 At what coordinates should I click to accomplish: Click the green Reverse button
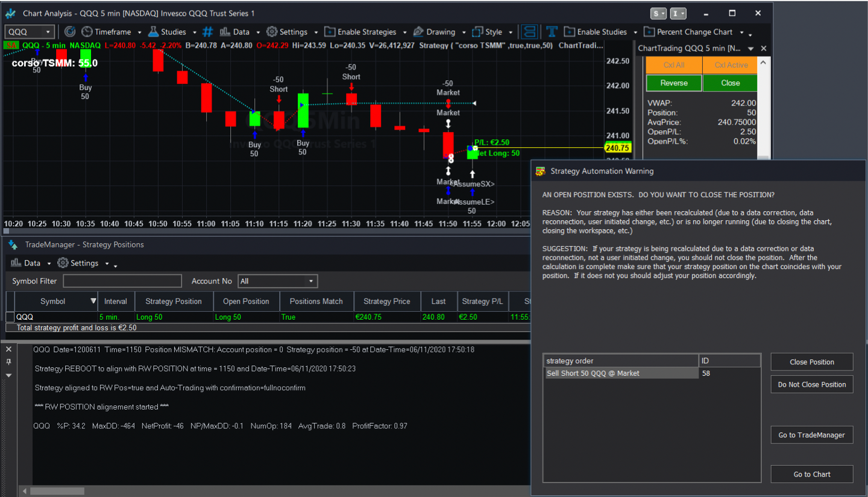tap(674, 83)
